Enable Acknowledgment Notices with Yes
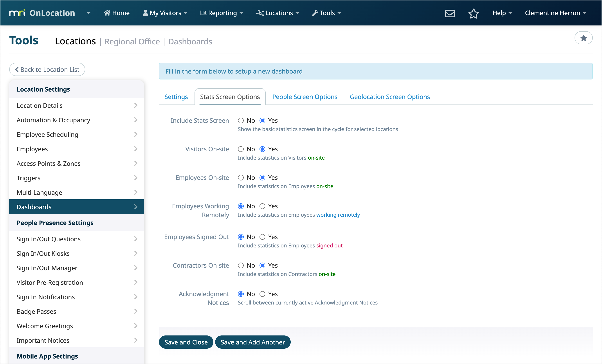The image size is (602, 364). (x=262, y=294)
